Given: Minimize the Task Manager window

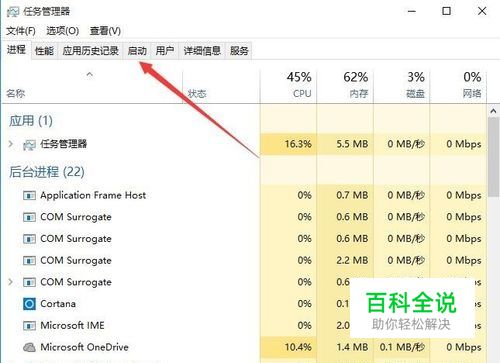Looking at the screenshot, I should pos(412,11).
